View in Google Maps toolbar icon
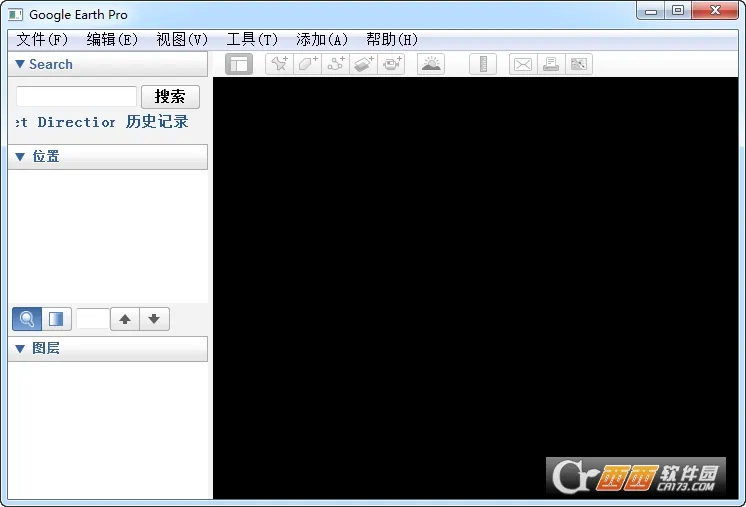Image resolution: width=746 pixels, height=507 pixels. pos(579,64)
